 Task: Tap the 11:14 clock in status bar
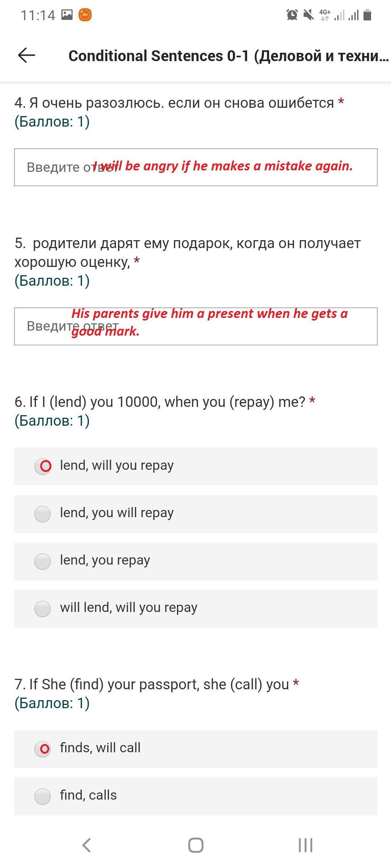point(38,15)
